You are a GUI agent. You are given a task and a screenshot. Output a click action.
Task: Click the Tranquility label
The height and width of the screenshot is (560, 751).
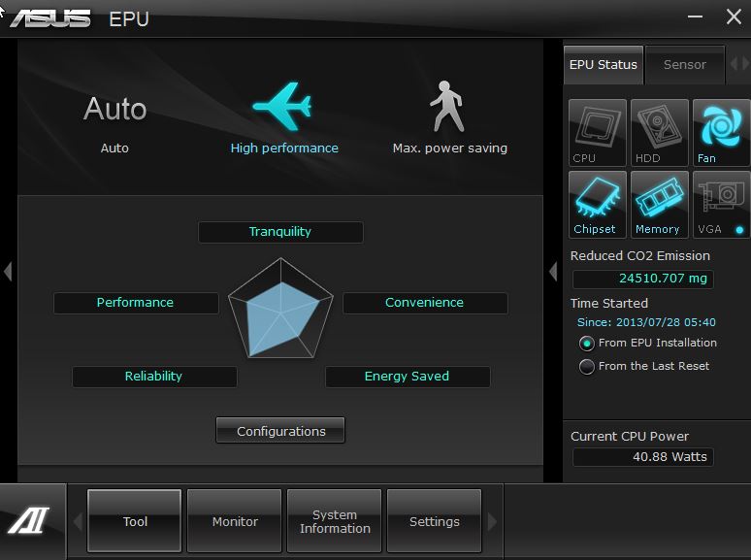[x=280, y=232]
